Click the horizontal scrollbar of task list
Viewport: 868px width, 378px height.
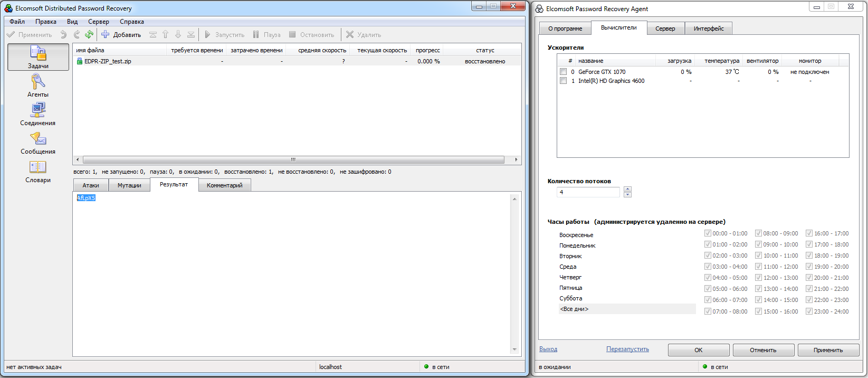[293, 159]
